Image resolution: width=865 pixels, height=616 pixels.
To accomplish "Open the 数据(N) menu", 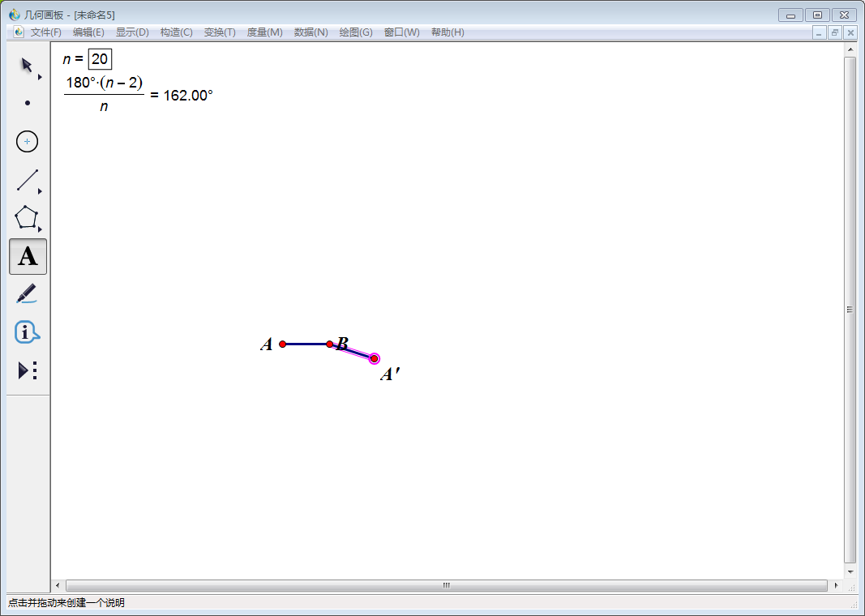I will tap(310, 32).
